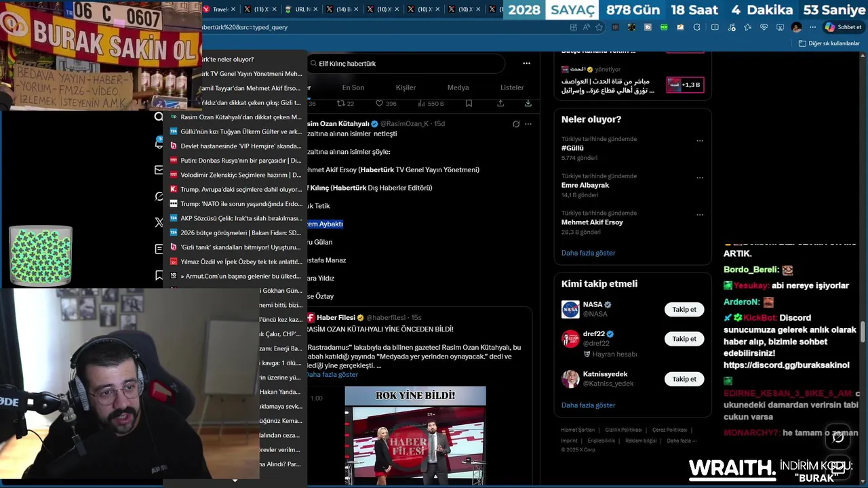Open bookmark 'Trump, Avrupa'daki seçimlere dahil oluyor'
The image size is (868, 488).
[x=236, y=189]
